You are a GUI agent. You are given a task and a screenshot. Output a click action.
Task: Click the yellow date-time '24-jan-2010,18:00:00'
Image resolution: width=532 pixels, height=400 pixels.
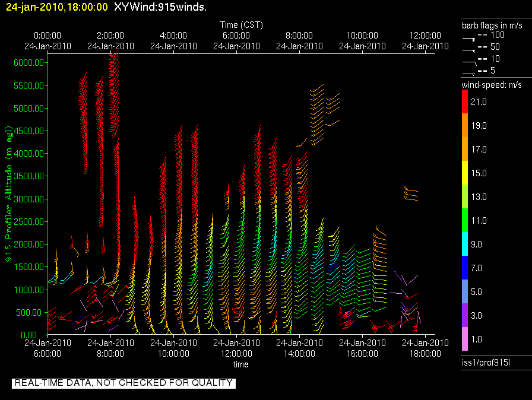[57, 7]
